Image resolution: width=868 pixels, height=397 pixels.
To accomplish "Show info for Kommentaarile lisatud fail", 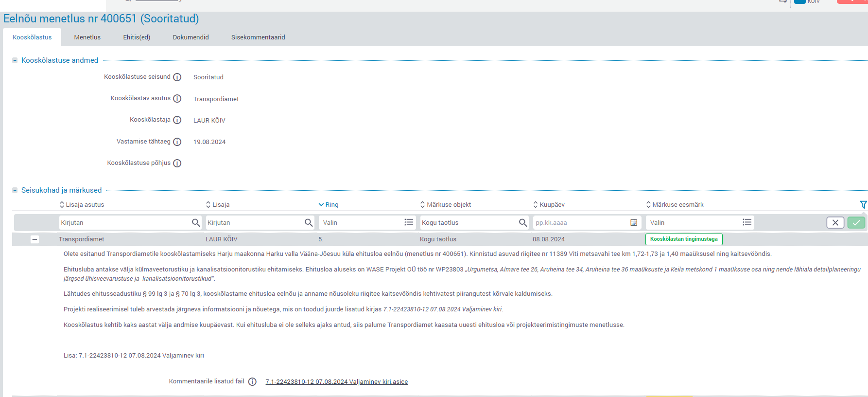I will pos(252,382).
